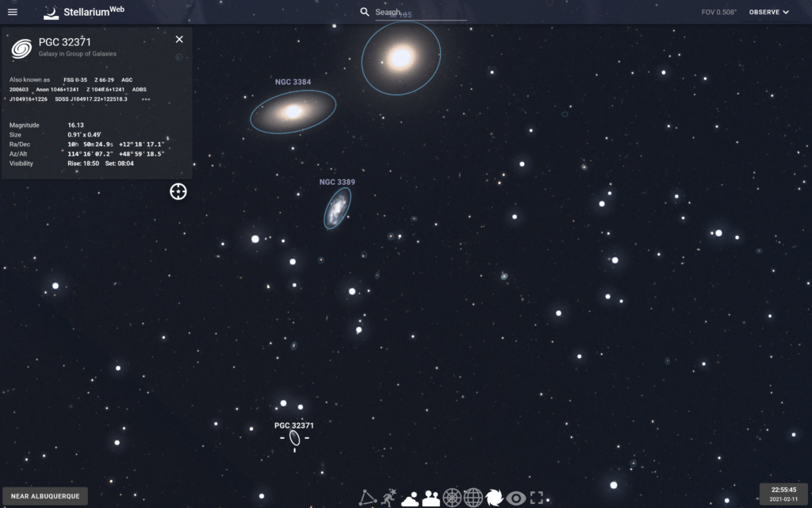
Task: Toggle the equatorial grid globe icon
Action: tap(473, 498)
